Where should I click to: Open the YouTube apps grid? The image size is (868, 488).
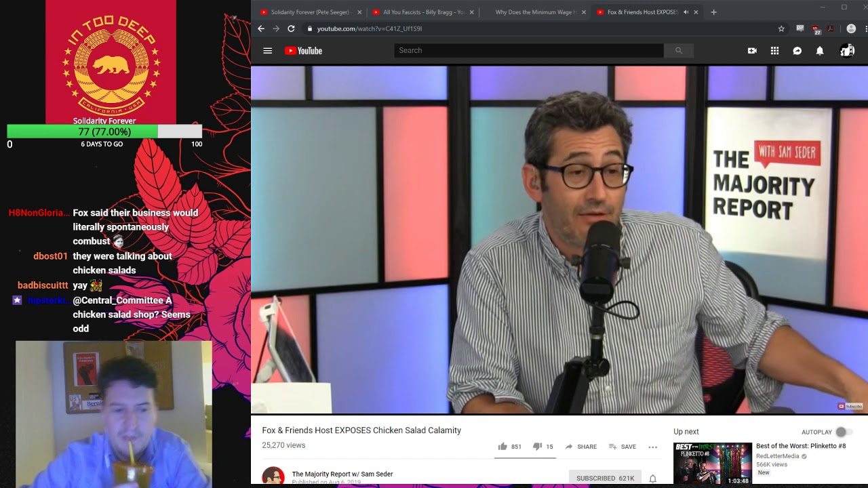(x=774, y=51)
